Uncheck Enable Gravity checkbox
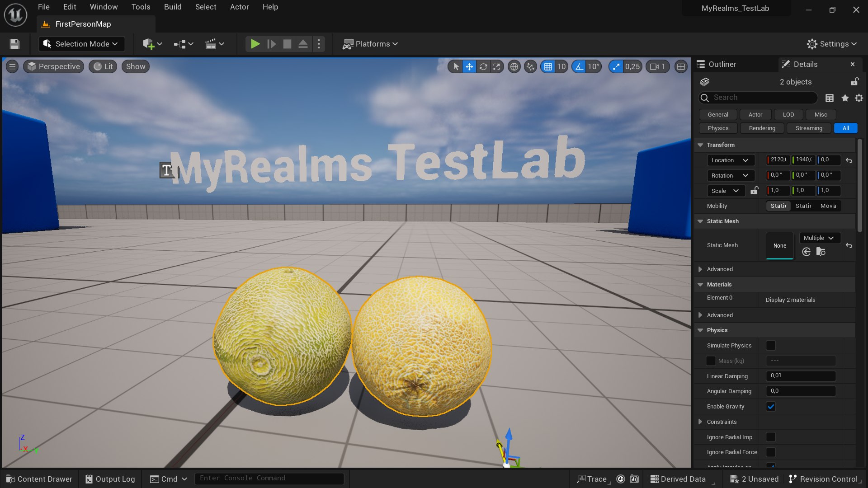This screenshot has width=868, height=488. tap(771, 407)
